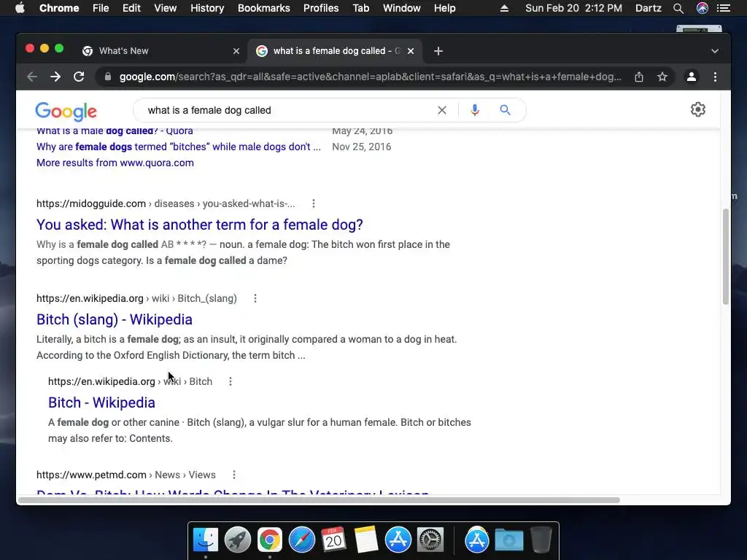This screenshot has height=560, width=747.
Task: Open the Apple menu
Action: point(20,8)
